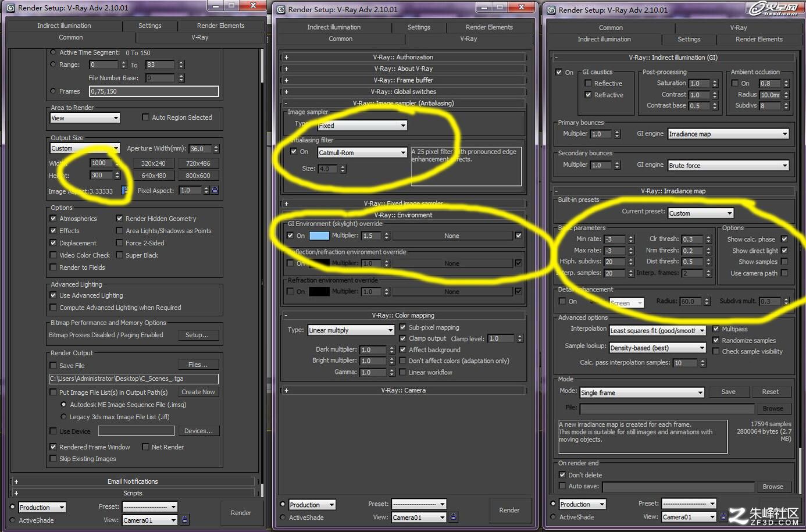Switch to Indirect illumination tab in middle window
This screenshot has width=806, height=532.
(x=334, y=27)
